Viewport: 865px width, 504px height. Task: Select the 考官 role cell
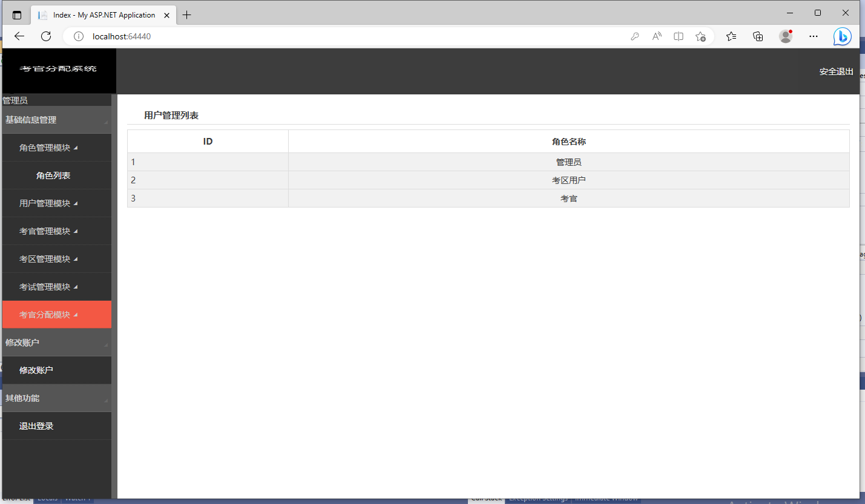tap(569, 198)
